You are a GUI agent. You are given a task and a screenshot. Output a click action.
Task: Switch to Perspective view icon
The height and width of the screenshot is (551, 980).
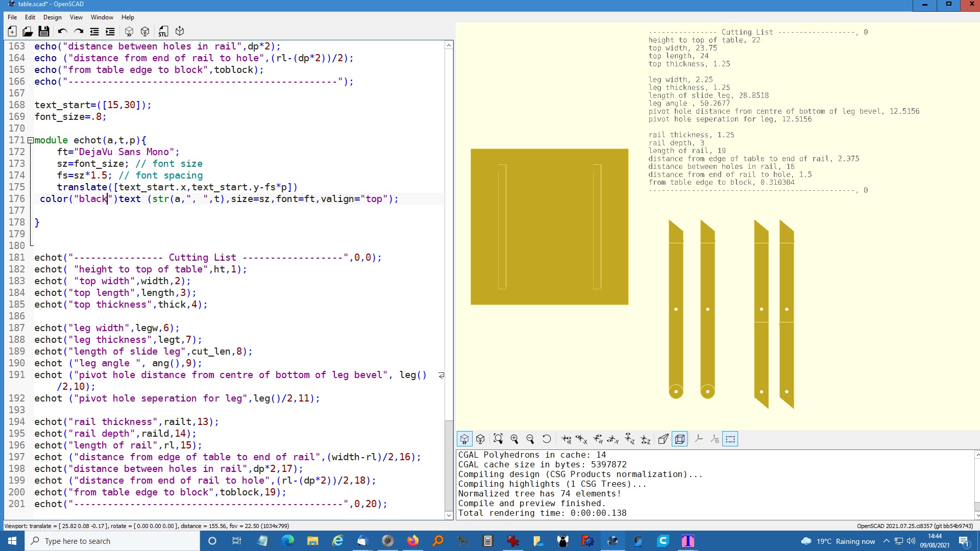click(663, 439)
